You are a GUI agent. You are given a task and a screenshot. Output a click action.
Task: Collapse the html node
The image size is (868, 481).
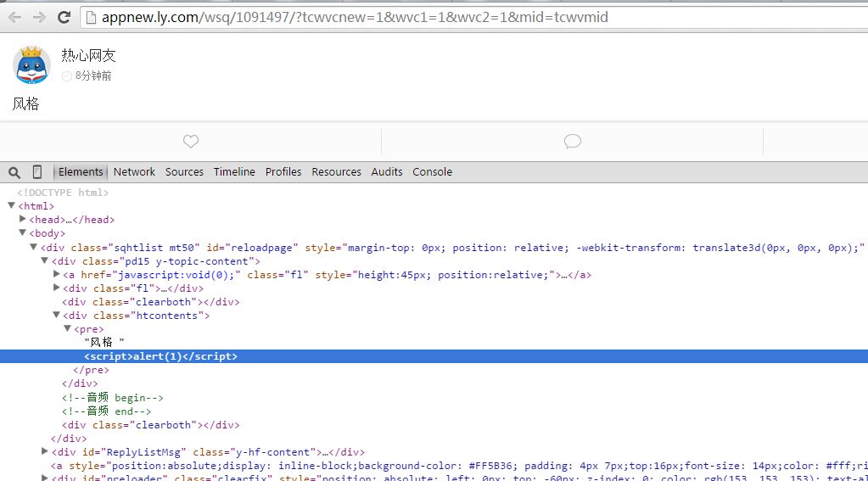point(11,205)
